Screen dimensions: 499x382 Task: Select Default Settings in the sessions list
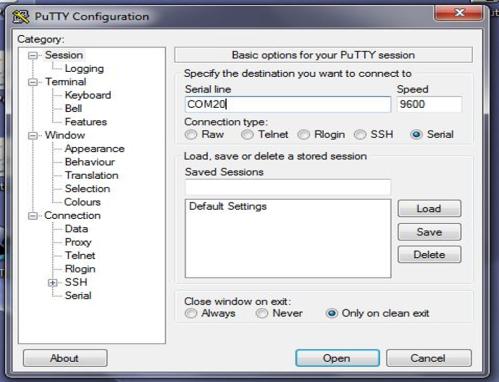(x=228, y=206)
